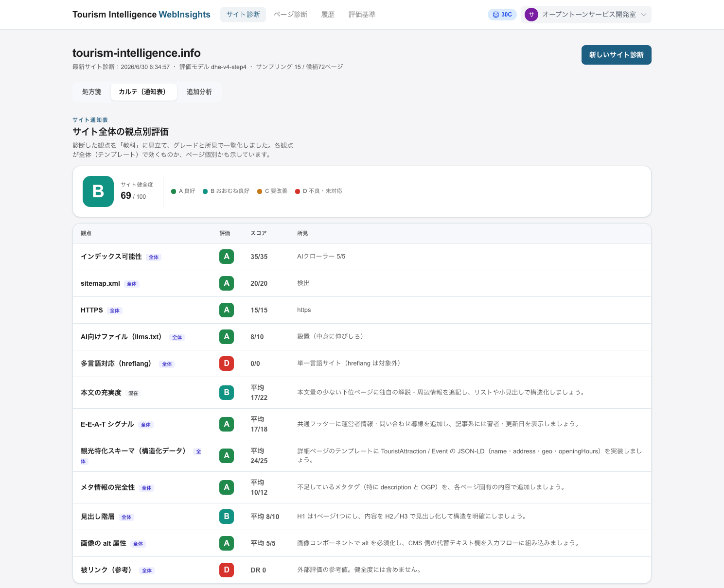The image size is (724, 588).
Task: Open the ページ診断 navigation tab
Action: click(x=291, y=15)
